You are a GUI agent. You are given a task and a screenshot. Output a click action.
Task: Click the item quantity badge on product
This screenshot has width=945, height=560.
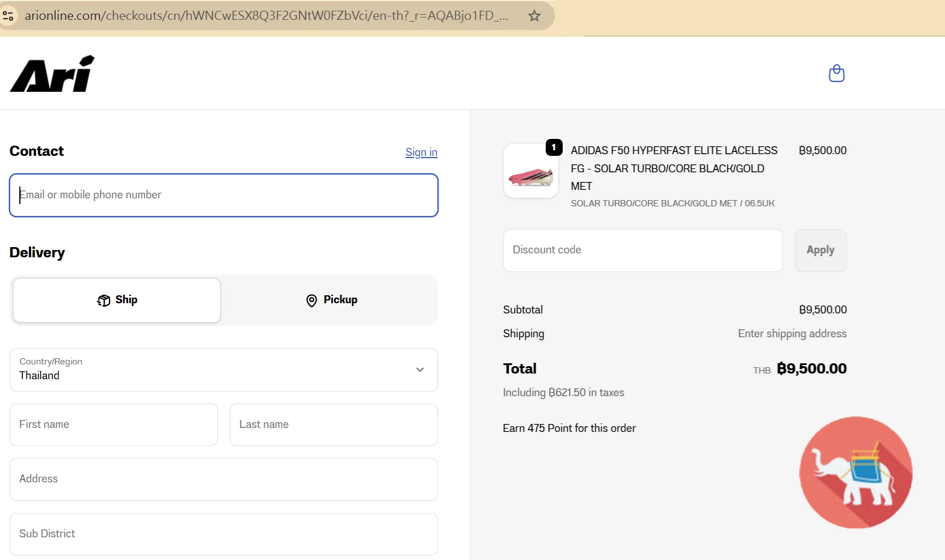point(554,147)
